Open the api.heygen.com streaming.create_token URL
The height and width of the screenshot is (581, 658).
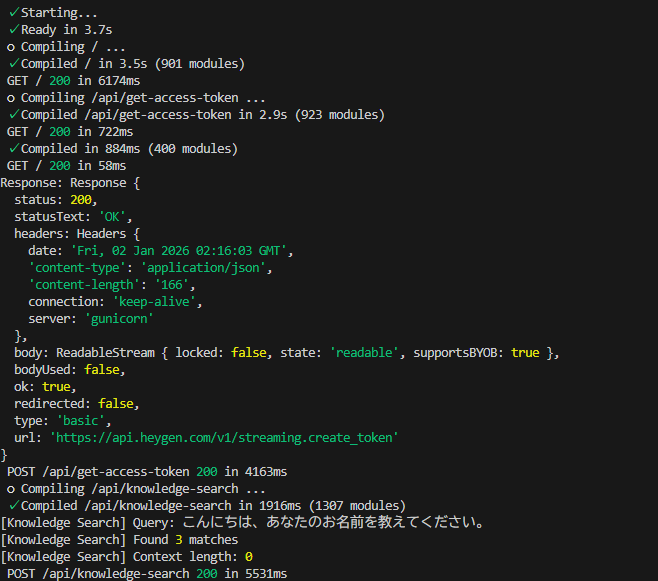[224, 438]
